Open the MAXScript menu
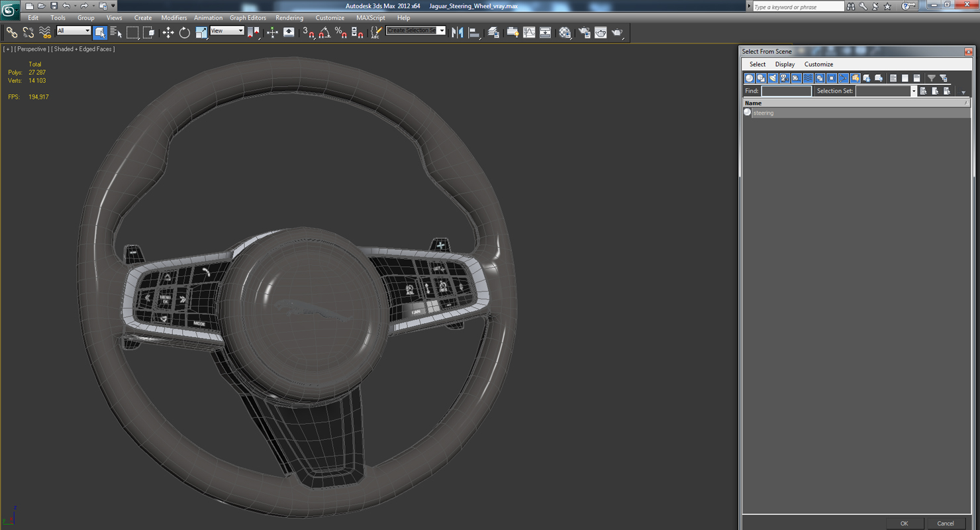Image resolution: width=980 pixels, height=530 pixels. point(370,18)
